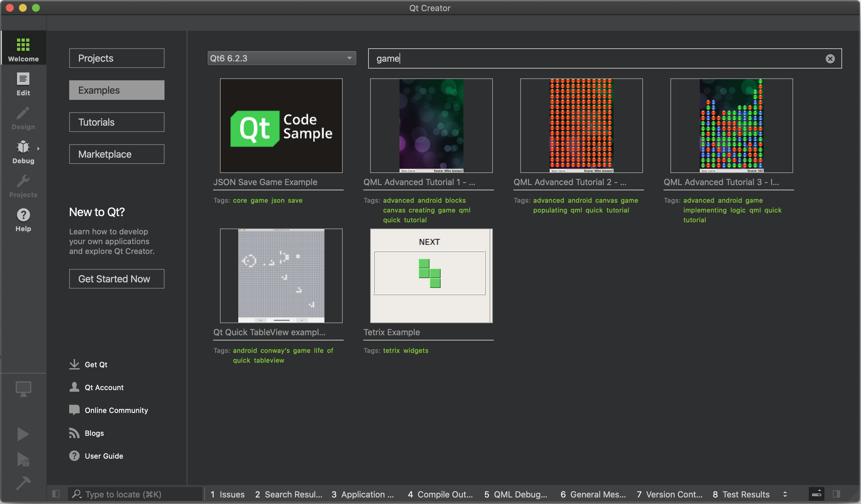
Task: Open the Test Results pane
Action: pyautogui.click(x=742, y=494)
